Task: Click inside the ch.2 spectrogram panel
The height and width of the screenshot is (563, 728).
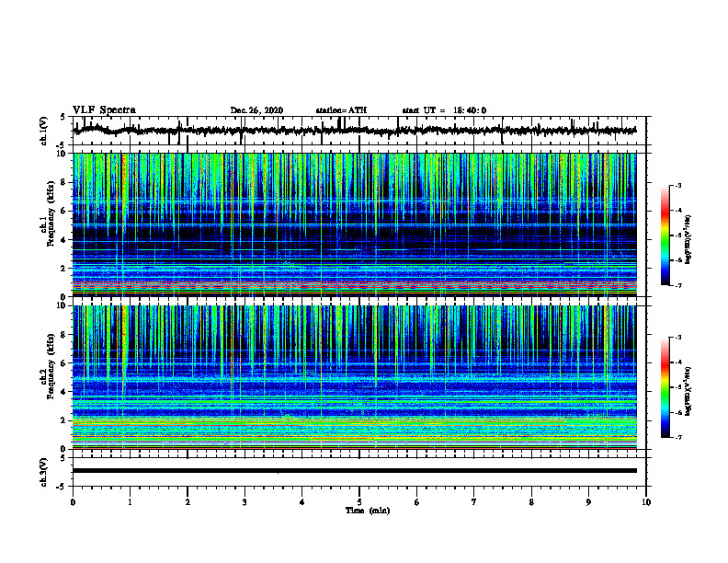Action: [354, 377]
